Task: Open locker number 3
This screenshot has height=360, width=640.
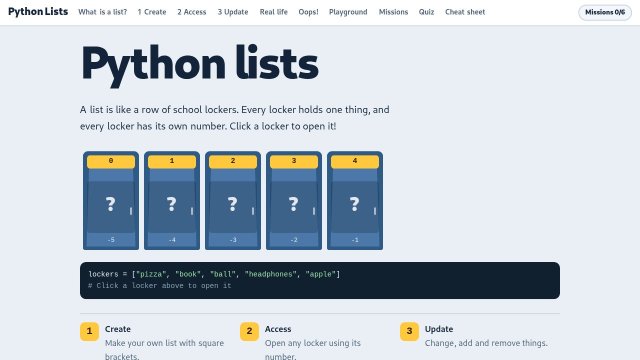Action: (x=294, y=200)
